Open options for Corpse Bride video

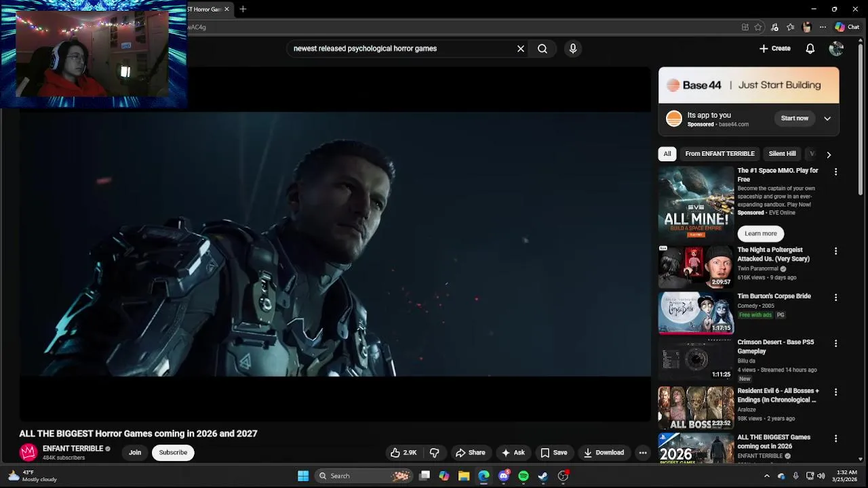[835, 298]
